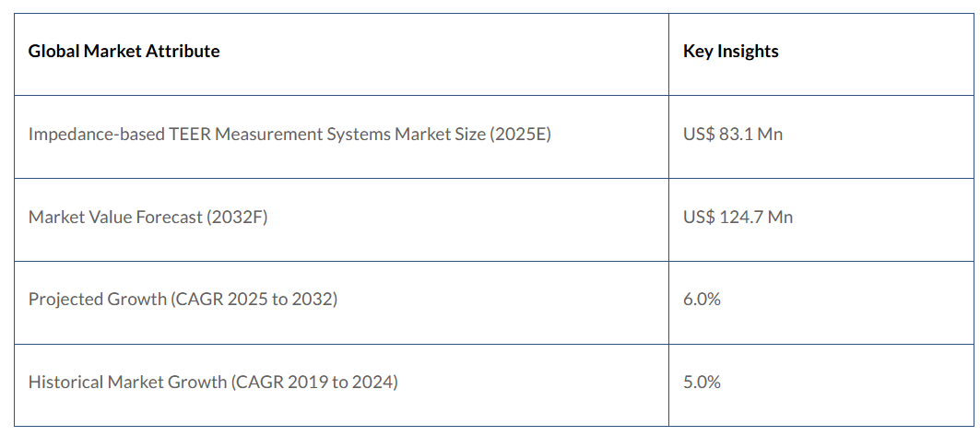This screenshot has width=980, height=436.
Task: Click the word TEER in the table
Action: point(192,135)
